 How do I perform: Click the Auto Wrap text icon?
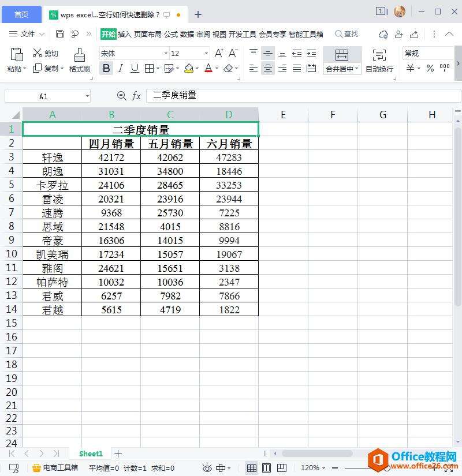point(379,55)
